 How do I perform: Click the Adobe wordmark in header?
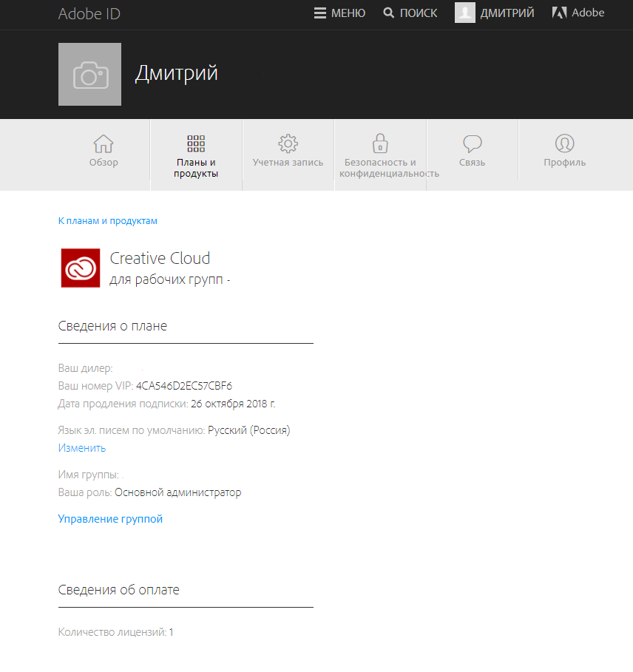click(588, 13)
